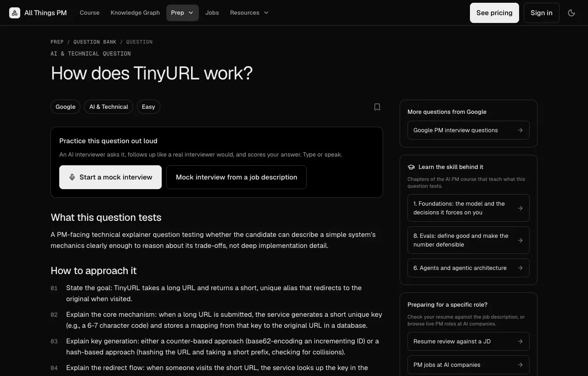This screenshot has width=588, height=376.
Task: Click the graduation cap icon near Learn the skill
Action: (411, 167)
